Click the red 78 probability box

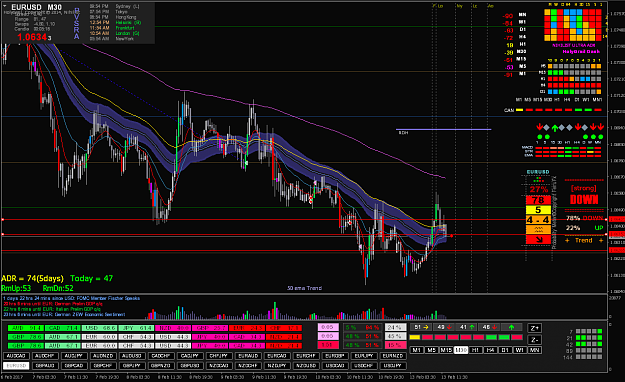click(538, 200)
